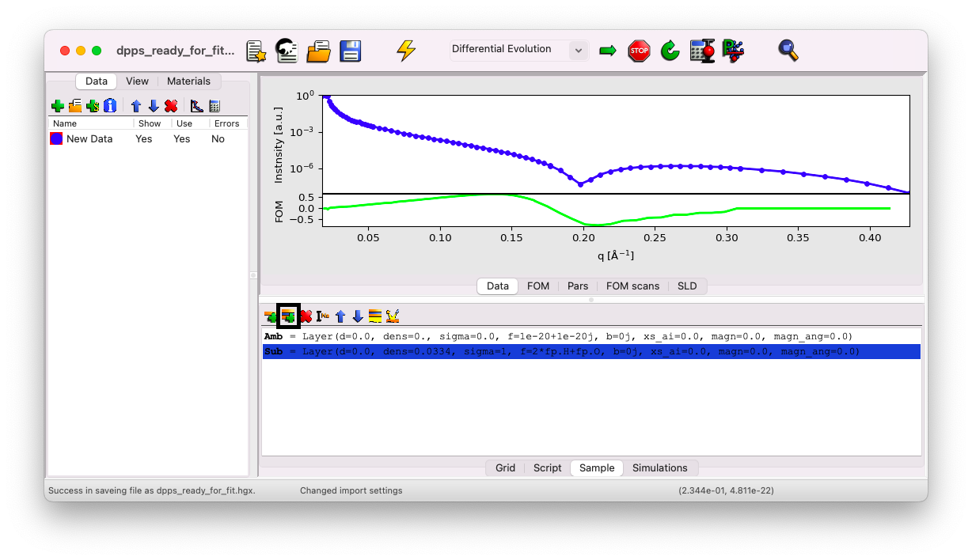Screen dimensions: 972x560
Task: Insert a new stack in the sample toolbar
Action: pos(288,316)
